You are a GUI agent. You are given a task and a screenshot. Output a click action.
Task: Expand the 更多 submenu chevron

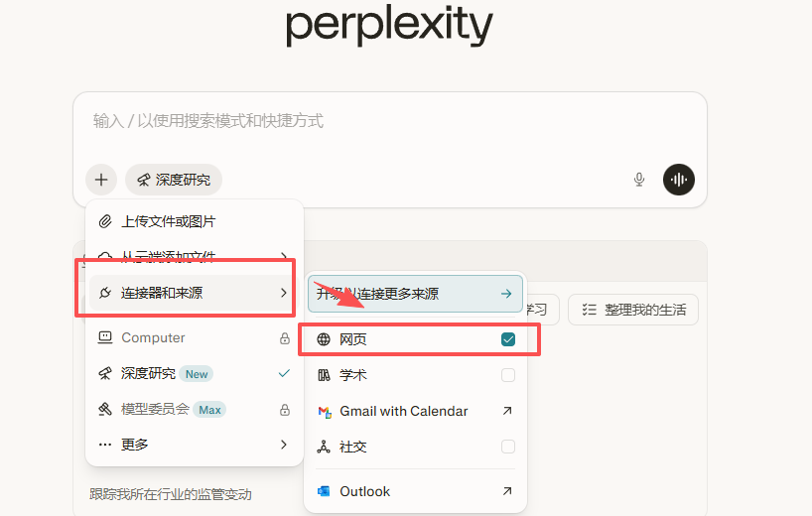point(284,445)
